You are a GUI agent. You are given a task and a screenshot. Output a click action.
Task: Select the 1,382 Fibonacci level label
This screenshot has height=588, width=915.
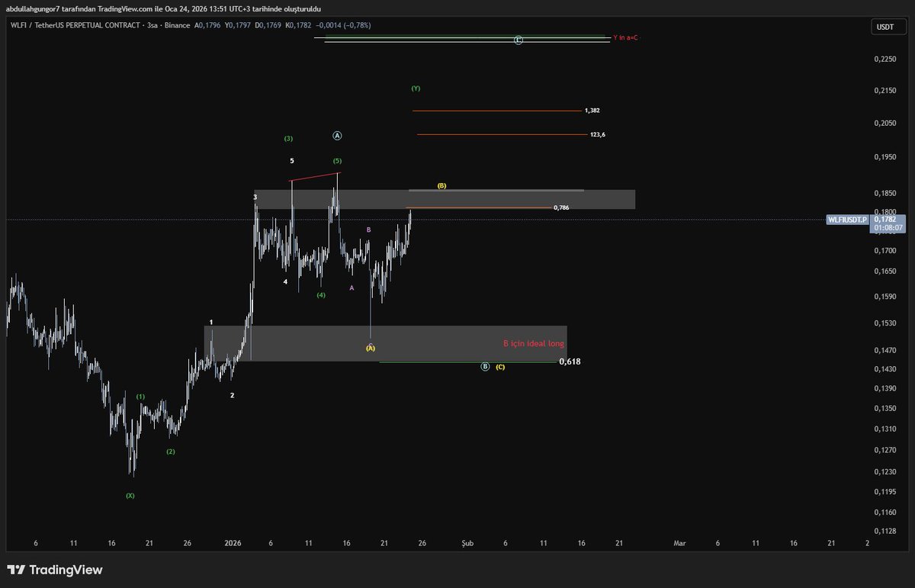pos(592,111)
